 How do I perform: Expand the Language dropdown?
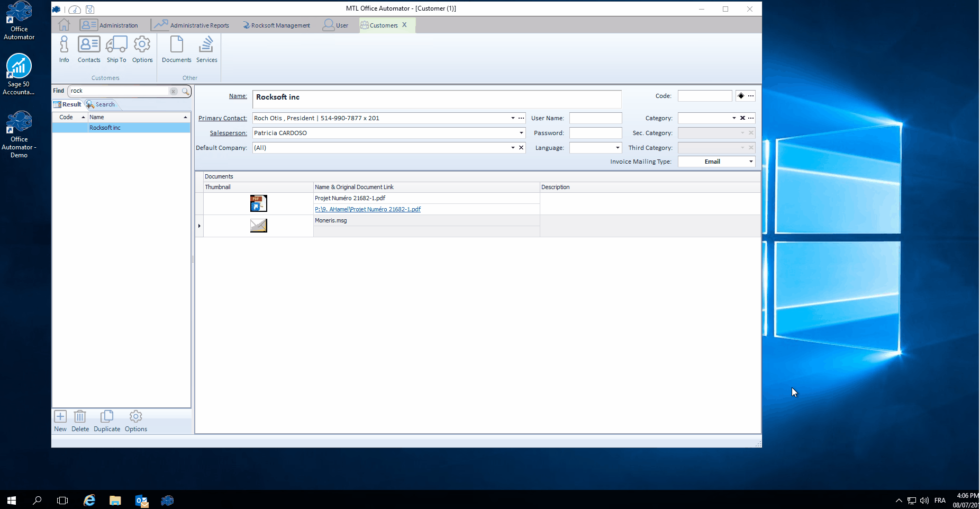click(x=617, y=148)
